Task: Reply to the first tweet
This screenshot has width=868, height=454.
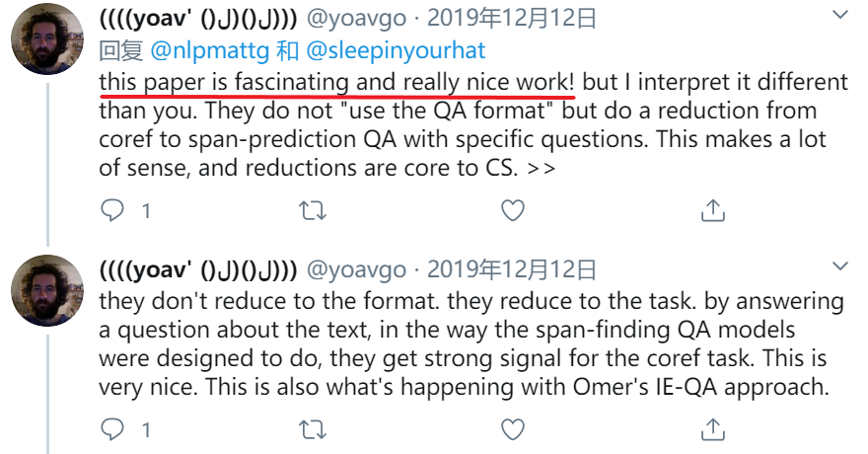Action: [x=113, y=210]
